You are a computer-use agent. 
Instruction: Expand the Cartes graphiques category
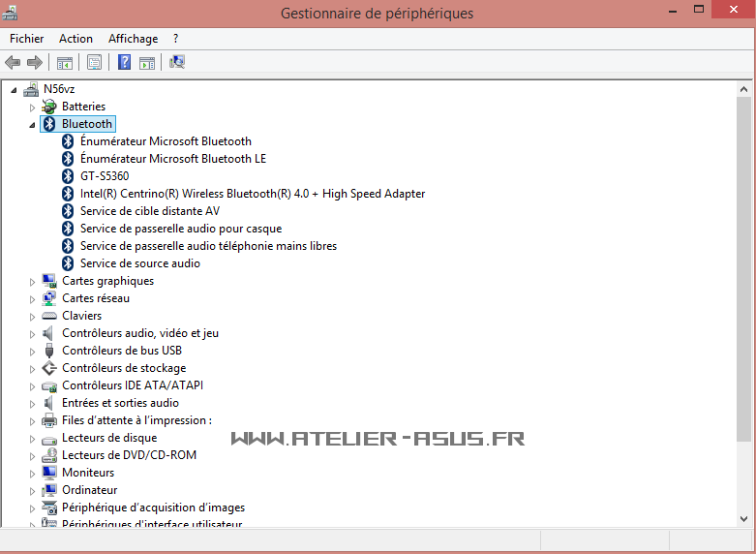(x=32, y=281)
